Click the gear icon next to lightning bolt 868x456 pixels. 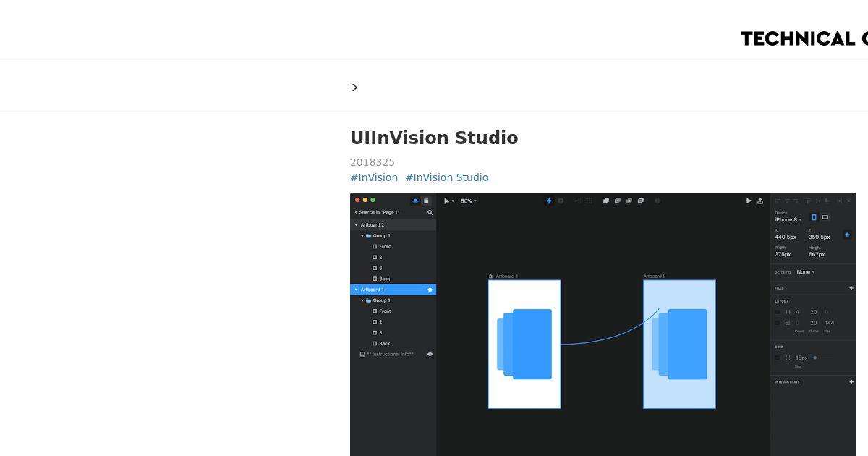(561, 200)
